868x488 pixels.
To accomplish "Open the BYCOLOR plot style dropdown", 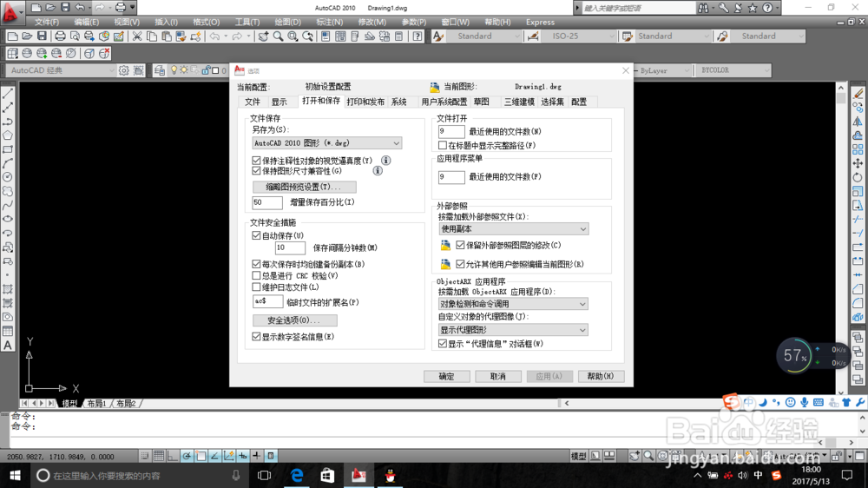I will [x=733, y=70].
